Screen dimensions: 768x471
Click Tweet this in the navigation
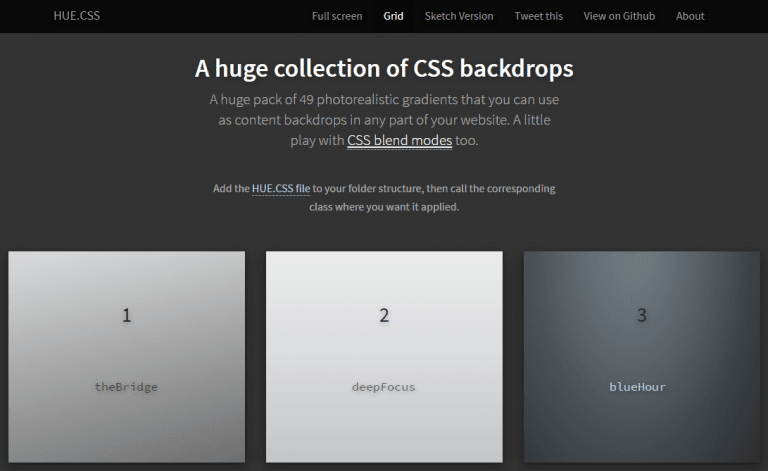point(538,16)
